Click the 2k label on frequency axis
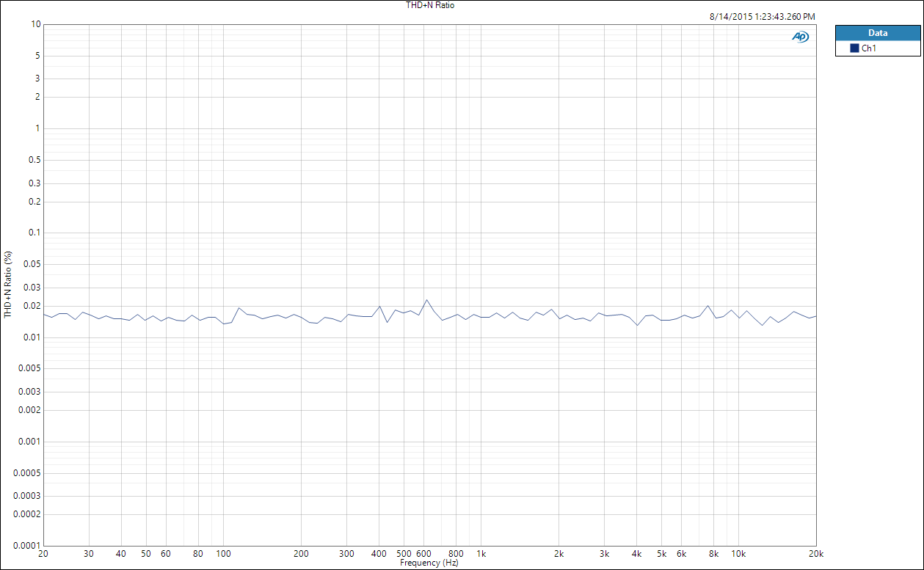924x570 pixels. click(559, 554)
